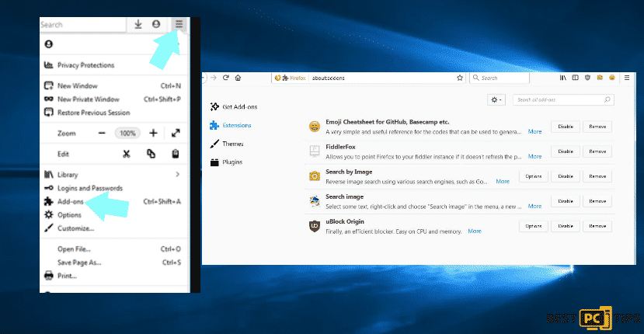Click the forward arrow in add-ons window
The image size is (644, 334).
click(214, 78)
